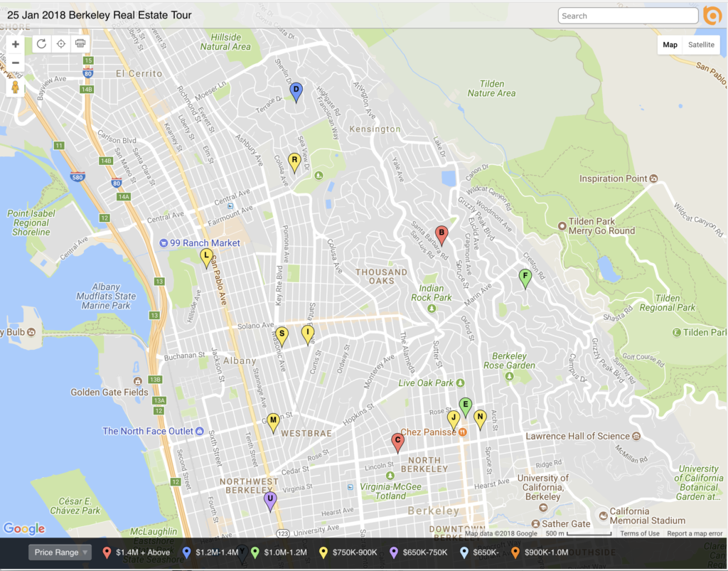Click the locate-me crosshair icon

coord(61,43)
